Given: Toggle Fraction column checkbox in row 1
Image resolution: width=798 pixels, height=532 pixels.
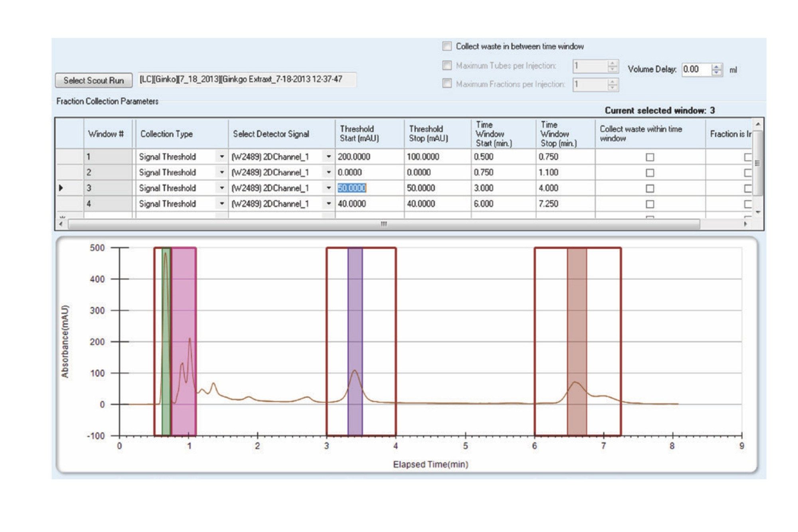Looking at the screenshot, I should click(748, 157).
